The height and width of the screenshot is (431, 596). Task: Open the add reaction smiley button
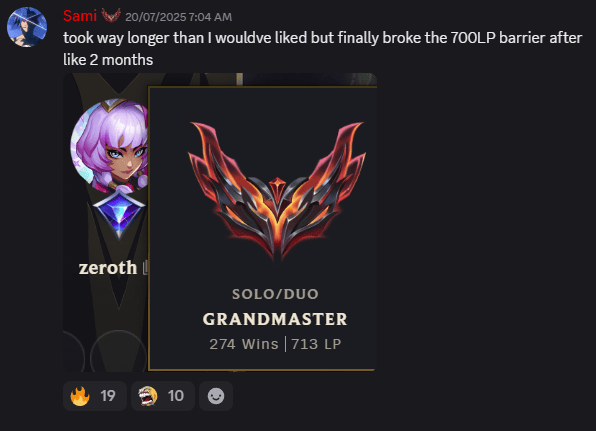(x=216, y=396)
